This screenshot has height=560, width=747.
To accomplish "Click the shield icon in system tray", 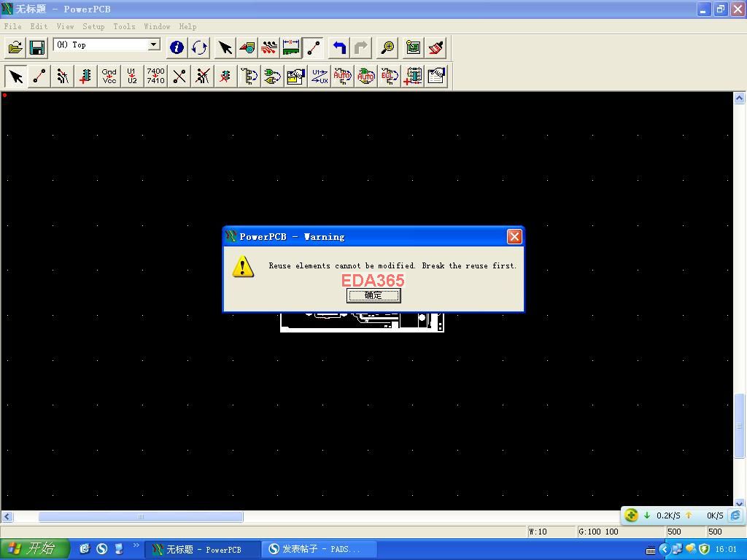I will click(x=704, y=550).
